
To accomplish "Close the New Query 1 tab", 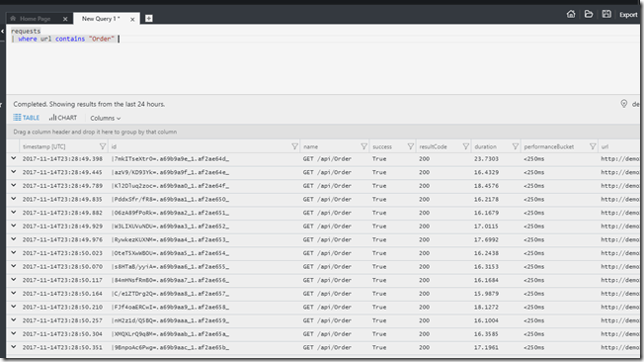I will click(x=132, y=19).
